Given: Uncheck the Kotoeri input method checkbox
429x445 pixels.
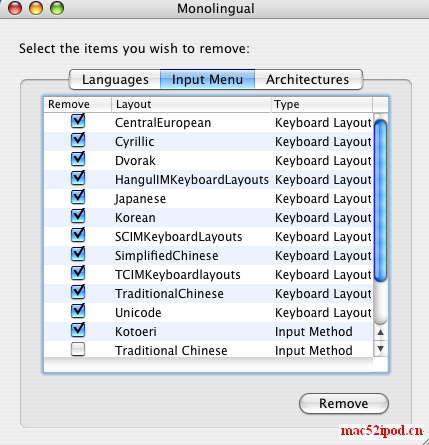Looking at the screenshot, I should 78,330.
